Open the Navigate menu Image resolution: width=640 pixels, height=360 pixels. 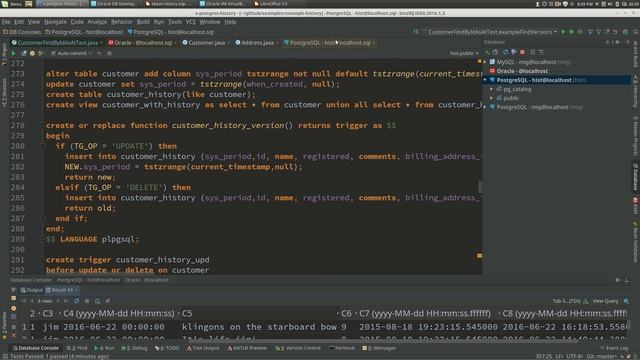click(x=55, y=22)
